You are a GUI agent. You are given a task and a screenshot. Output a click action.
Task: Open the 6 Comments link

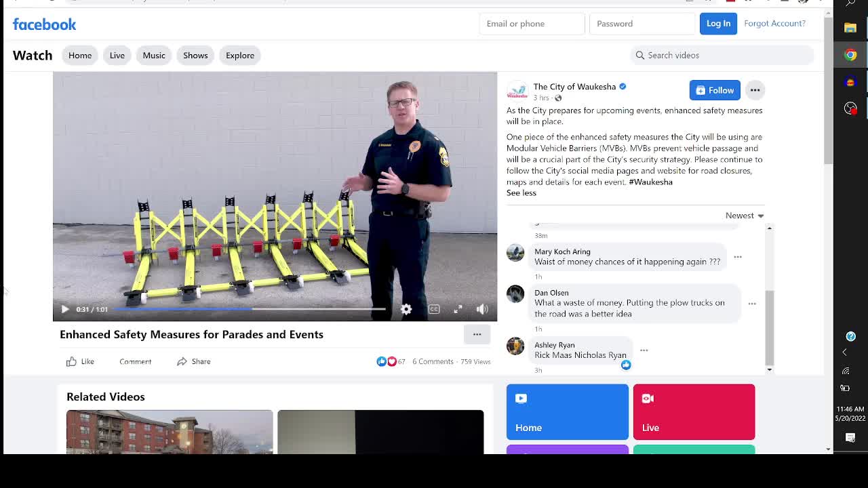[x=433, y=362]
